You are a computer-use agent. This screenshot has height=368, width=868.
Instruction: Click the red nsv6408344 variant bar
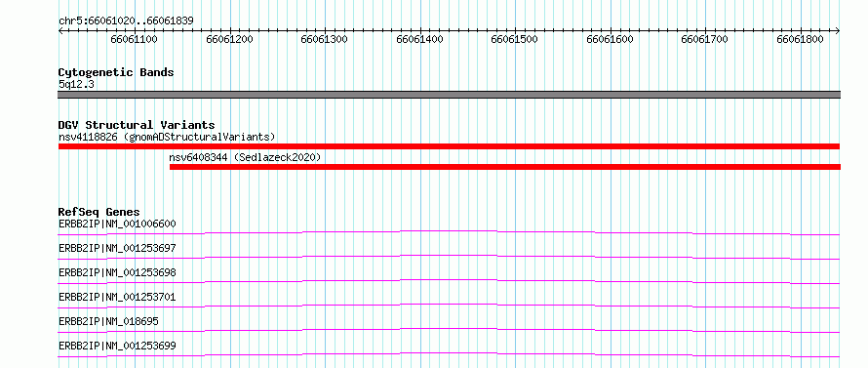point(505,167)
